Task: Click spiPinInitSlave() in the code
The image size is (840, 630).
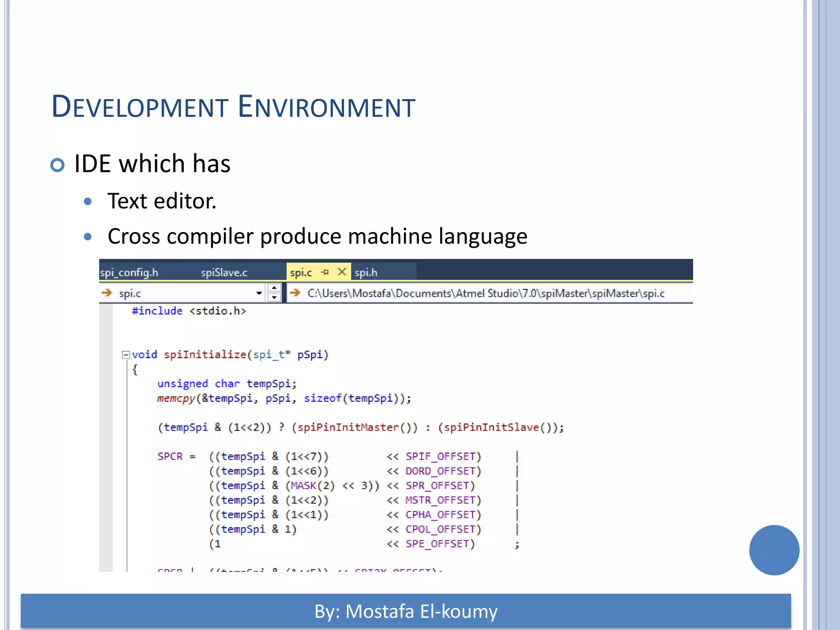Action: 498,427
